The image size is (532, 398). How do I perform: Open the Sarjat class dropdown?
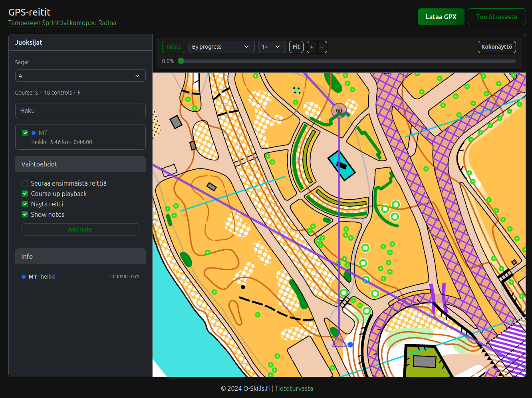pyautogui.click(x=80, y=76)
